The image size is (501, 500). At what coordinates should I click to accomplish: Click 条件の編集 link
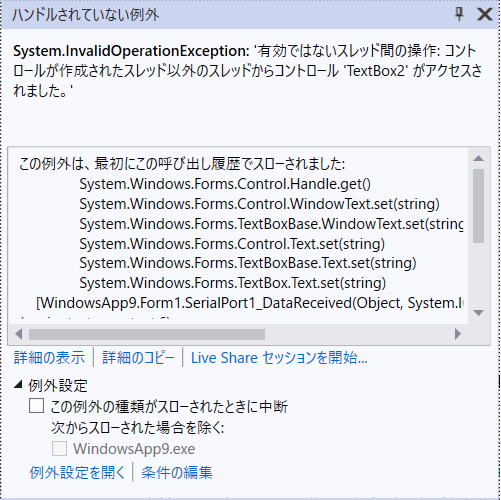177,473
